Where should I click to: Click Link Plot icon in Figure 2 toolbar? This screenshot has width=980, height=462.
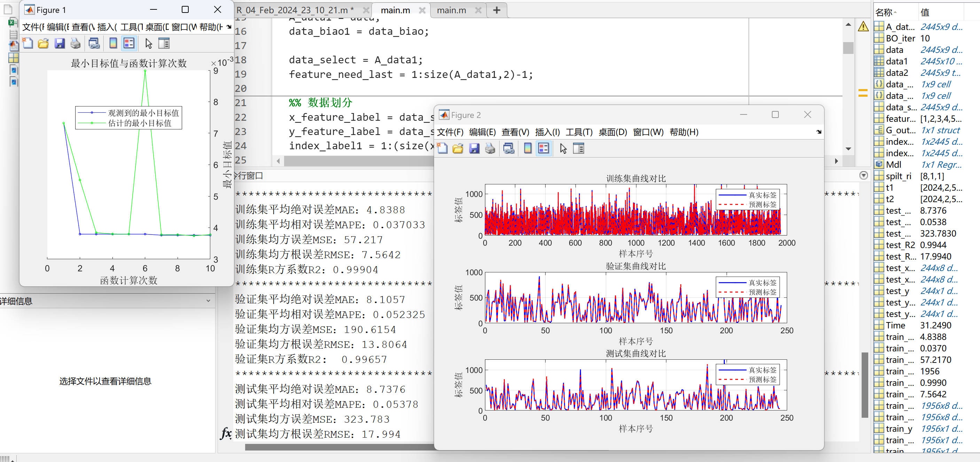coord(509,148)
